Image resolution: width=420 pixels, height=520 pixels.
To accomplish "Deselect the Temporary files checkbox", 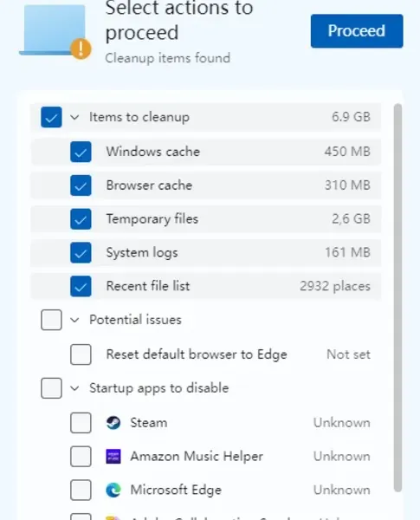I will pos(81,219).
